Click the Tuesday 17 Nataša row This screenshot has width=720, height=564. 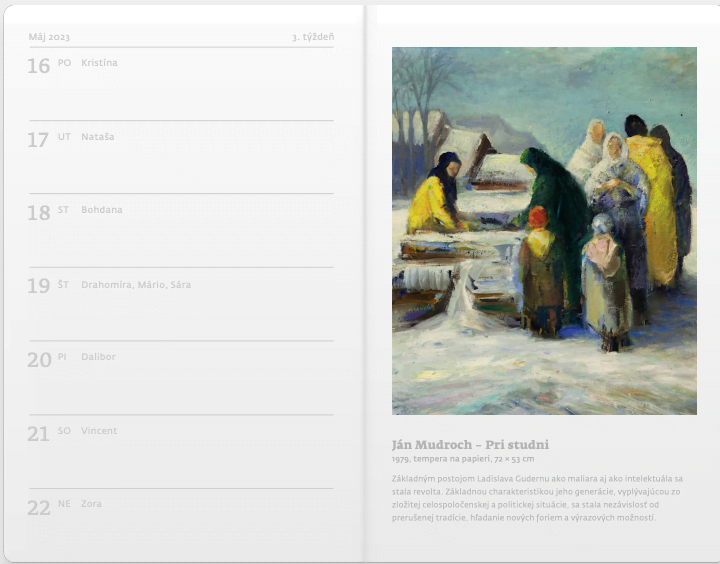[181, 157]
